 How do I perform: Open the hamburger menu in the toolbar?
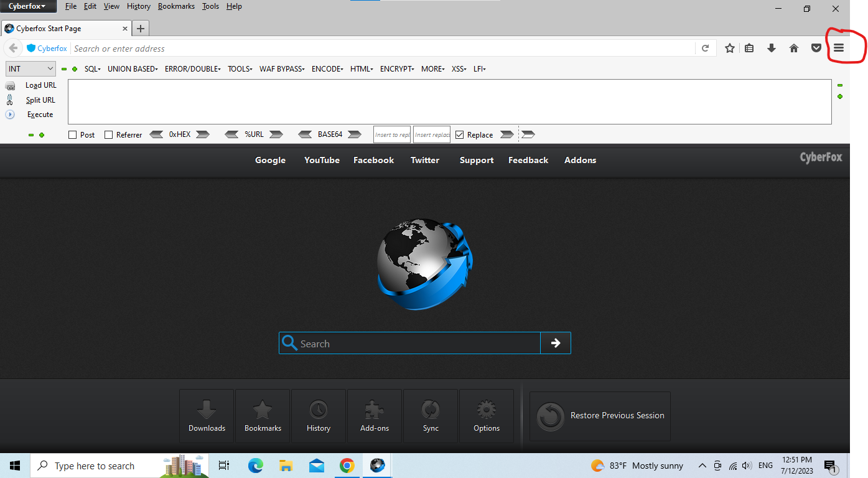839,48
